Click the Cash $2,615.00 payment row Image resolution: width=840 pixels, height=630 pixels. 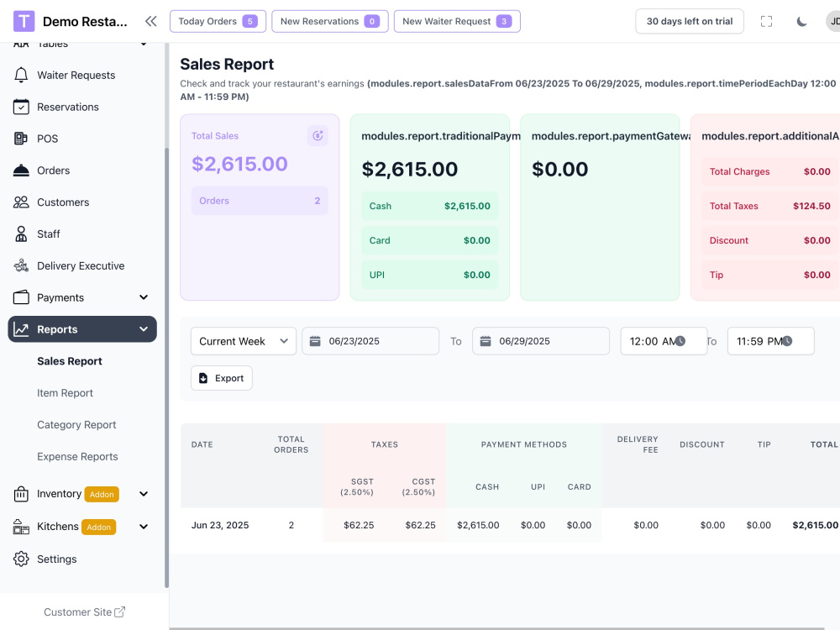[429, 207]
